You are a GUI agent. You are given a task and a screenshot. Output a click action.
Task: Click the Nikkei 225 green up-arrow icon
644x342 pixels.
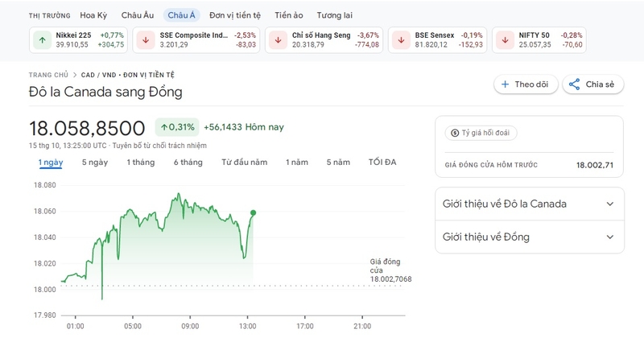tap(43, 40)
